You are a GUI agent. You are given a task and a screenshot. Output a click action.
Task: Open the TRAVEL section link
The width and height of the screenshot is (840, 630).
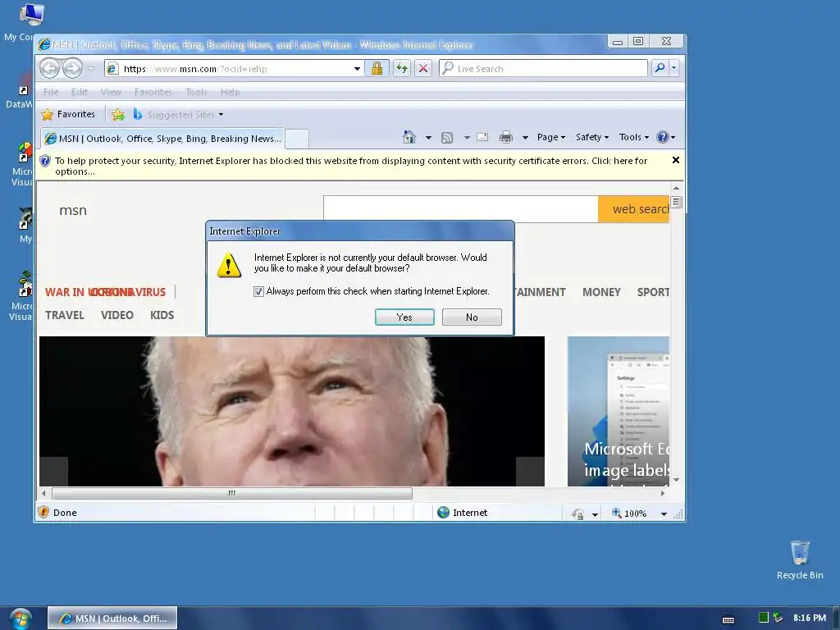click(x=64, y=315)
